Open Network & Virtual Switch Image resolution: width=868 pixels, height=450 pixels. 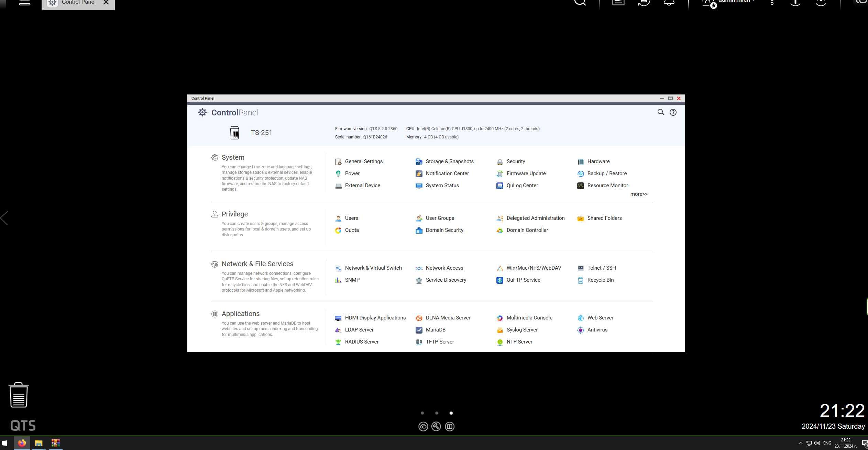369,268
